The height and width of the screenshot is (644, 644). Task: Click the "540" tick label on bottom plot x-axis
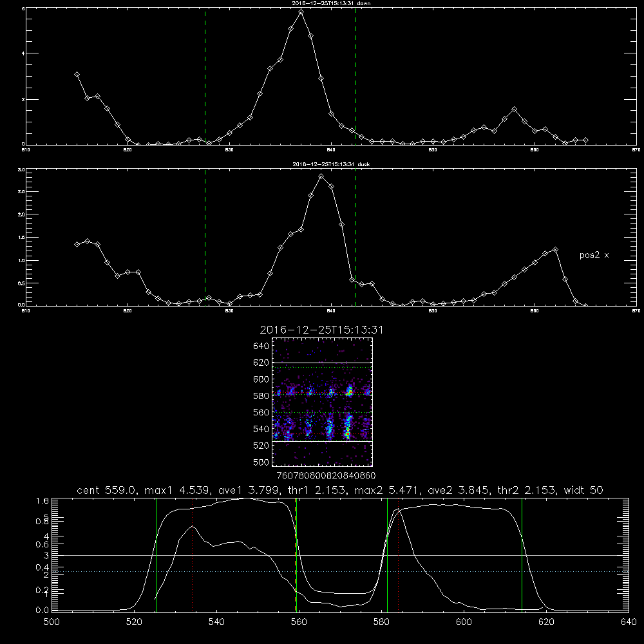216,622
